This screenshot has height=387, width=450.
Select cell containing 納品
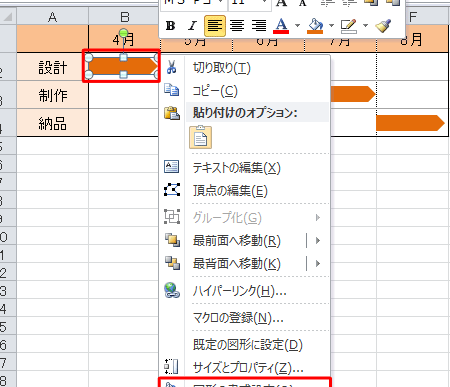tap(53, 123)
